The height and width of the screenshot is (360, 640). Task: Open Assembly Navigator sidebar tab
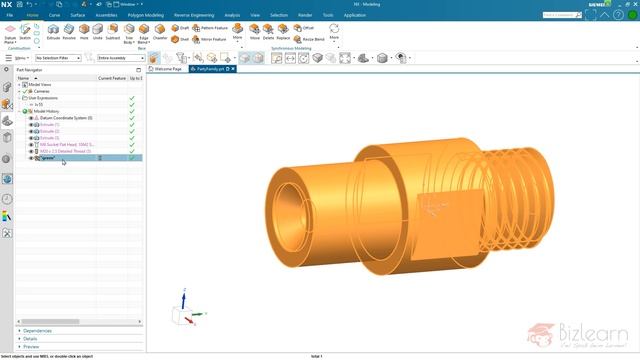7,87
